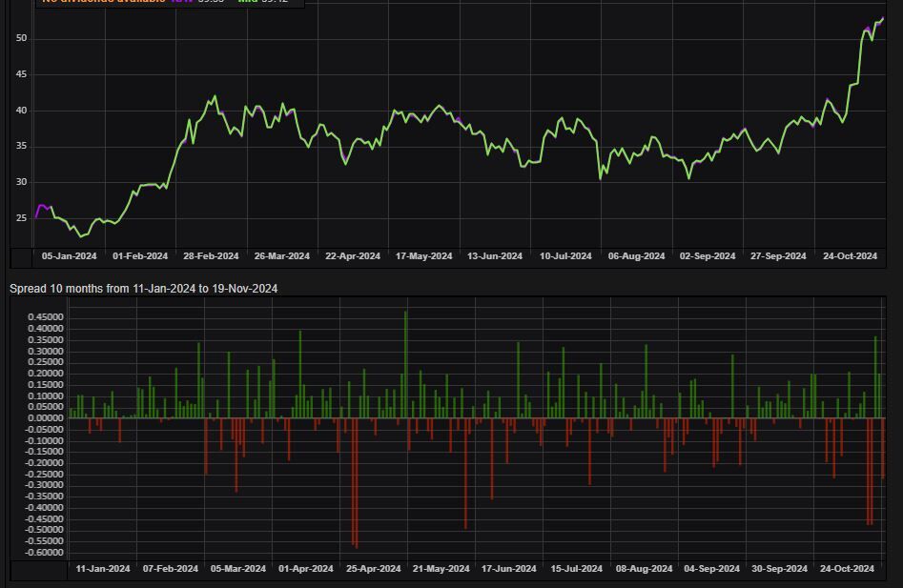Image resolution: width=903 pixels, height=588 pixels.
Task: Select the 13-Jun-2024 date label
Action: [x=495, y=256]
